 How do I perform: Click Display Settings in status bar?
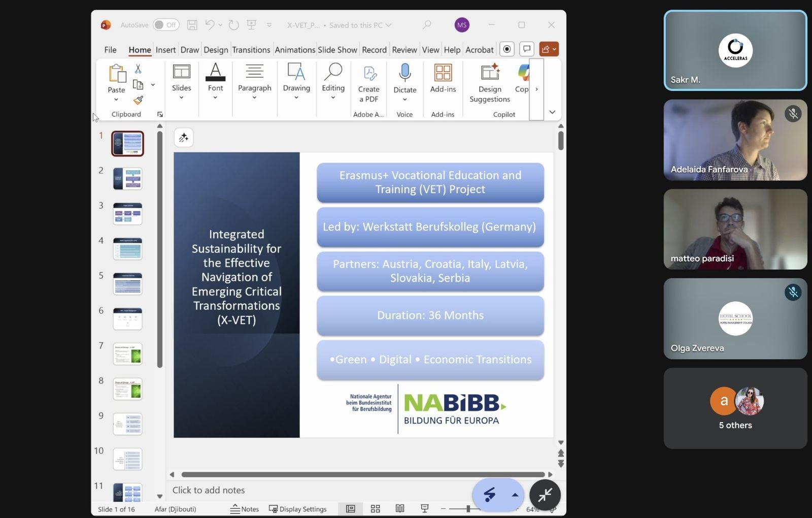[298, 509]
